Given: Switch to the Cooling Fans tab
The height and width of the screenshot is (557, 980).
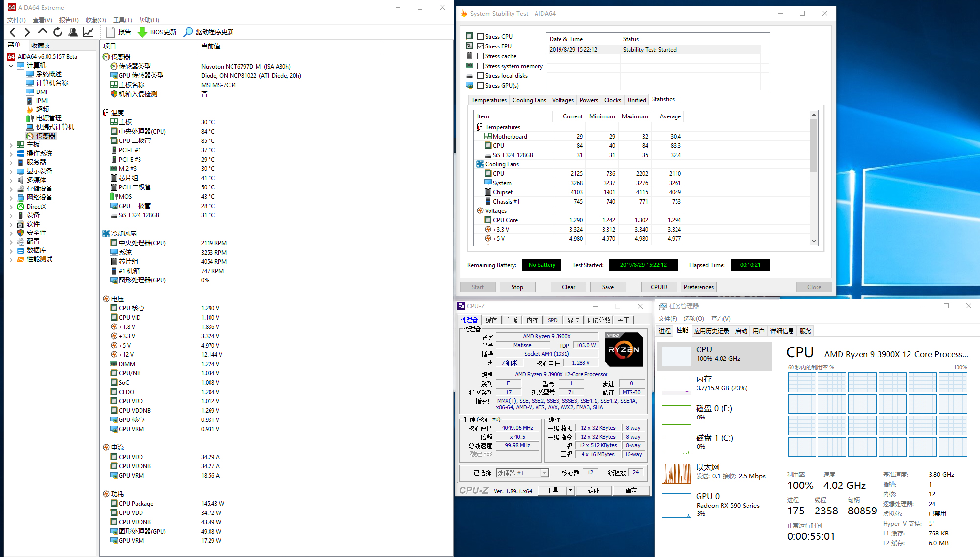Looking at the screenshot, I should coord(529,100).
